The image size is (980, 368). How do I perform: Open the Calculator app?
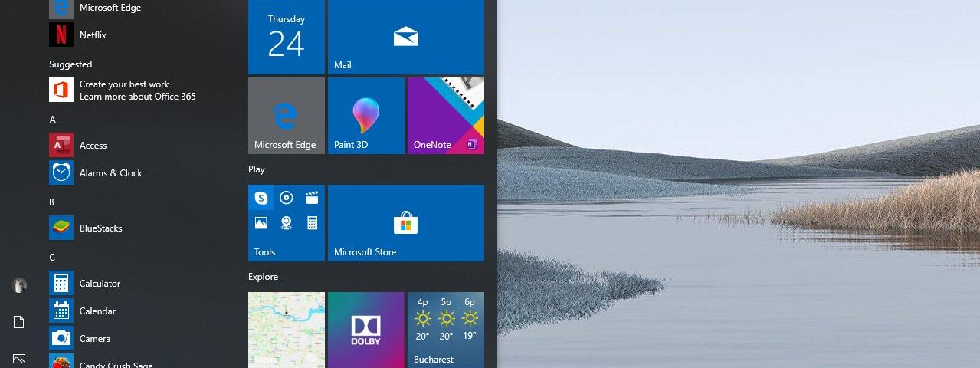click(99, 284)
